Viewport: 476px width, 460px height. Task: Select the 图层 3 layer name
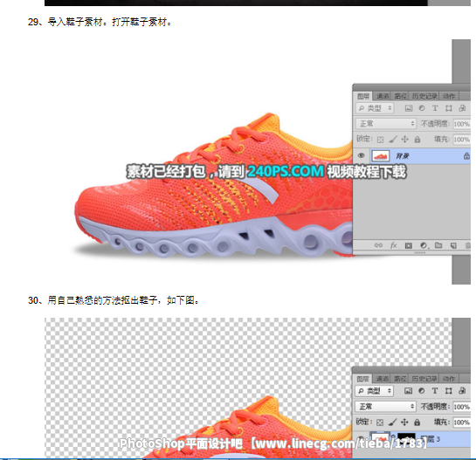click(431, 438)
